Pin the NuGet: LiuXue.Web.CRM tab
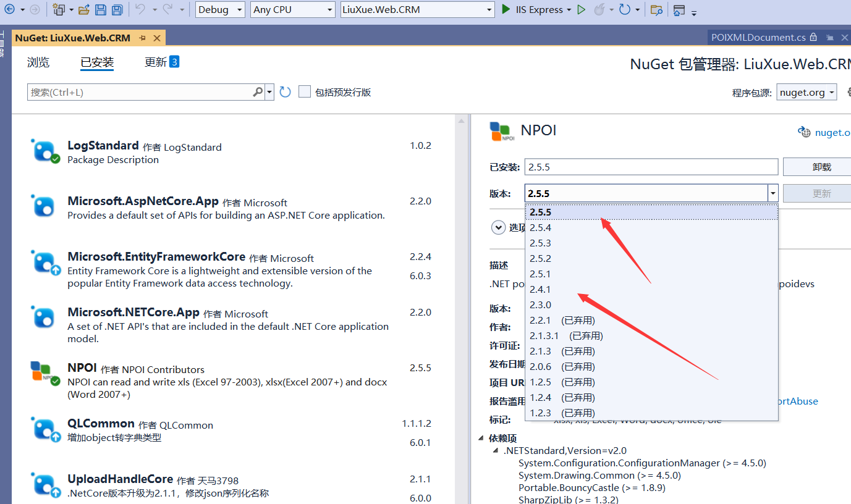 (x=143, y=38)
